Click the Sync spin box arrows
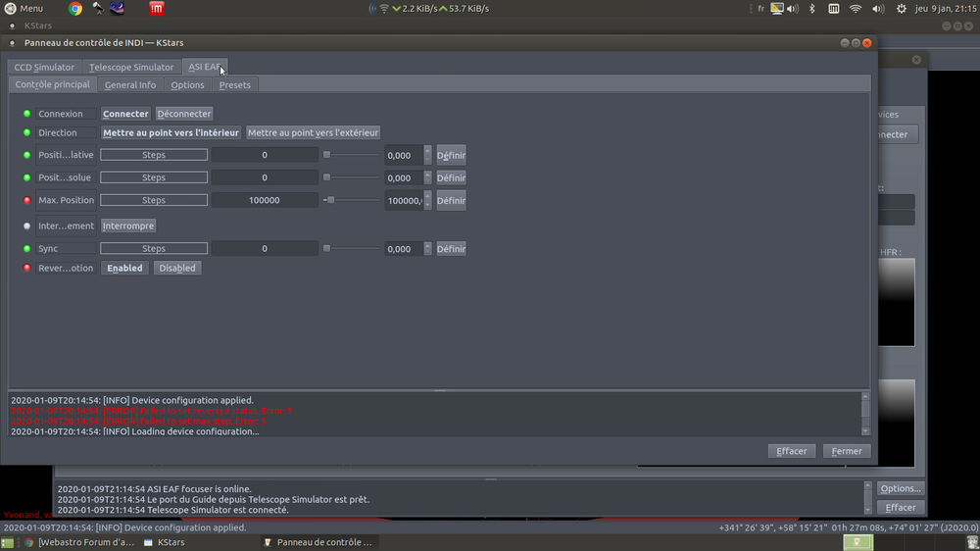 pyautogui.click(x=427, y=249)
